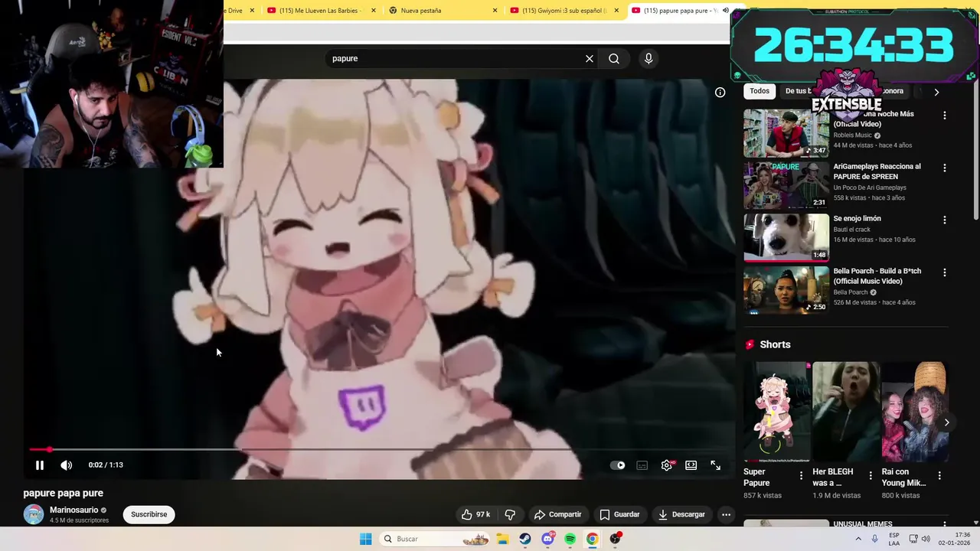980x551 pixels.
Task: Open OBS Studio from the taskbar
Action: pyautogui.click(x=616, y=539)
